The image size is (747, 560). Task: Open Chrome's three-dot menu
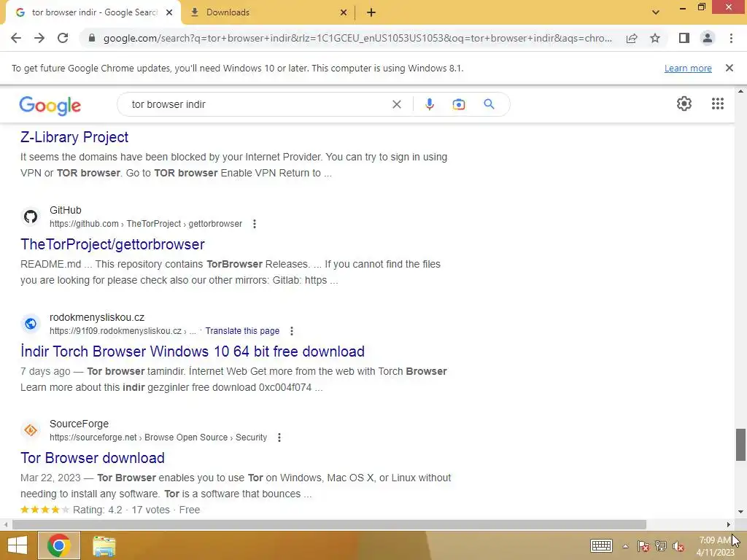click(x=731, y=38)
